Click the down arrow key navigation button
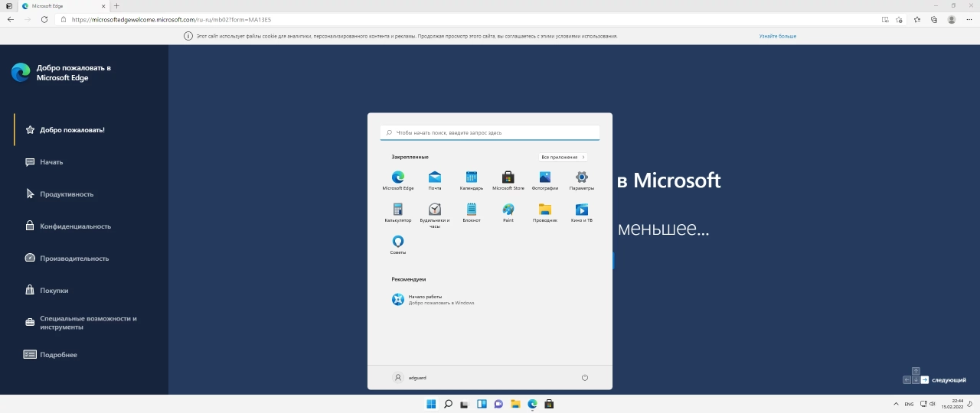Viewport: 980px width, 413px height. click(916, 379)
